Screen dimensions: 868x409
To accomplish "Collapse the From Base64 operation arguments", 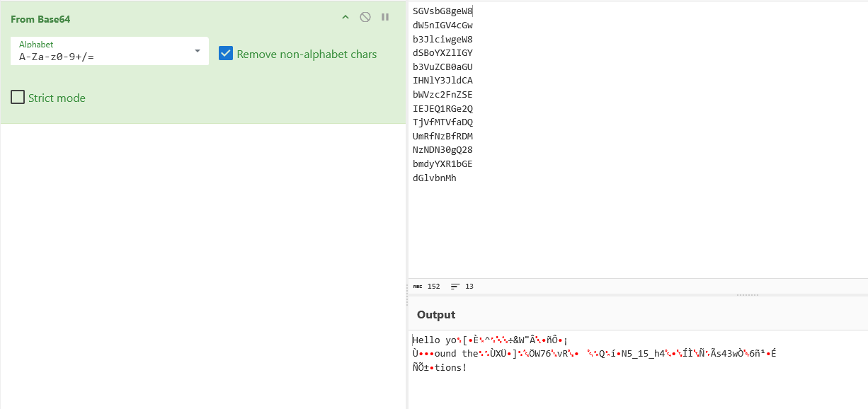I will [x=346, y=17].
